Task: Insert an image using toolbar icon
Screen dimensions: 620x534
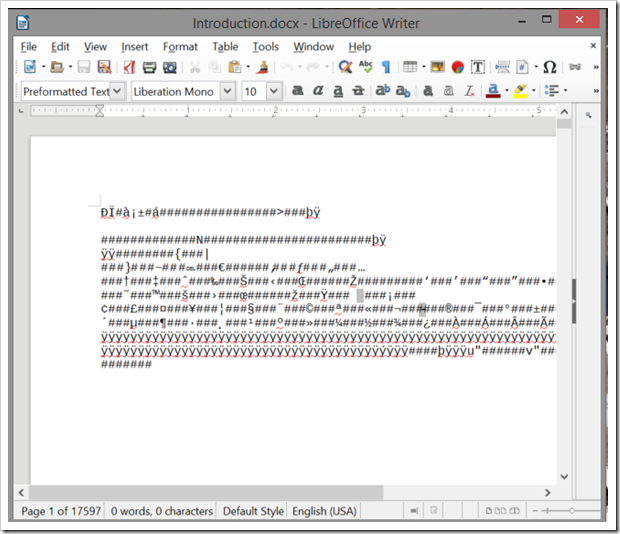Action: click(437, 68)
